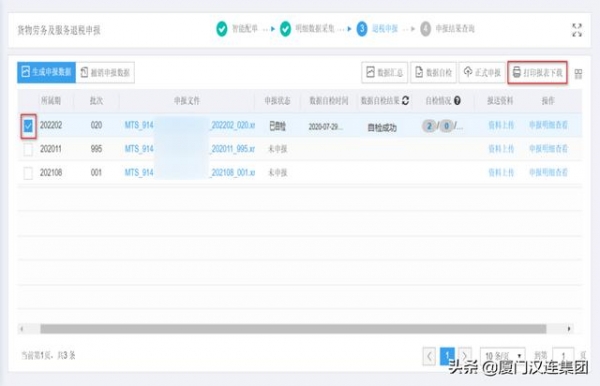Click the horizontal scrollbar right arrow
Viewport: 600px width, 386px height.
569,329
